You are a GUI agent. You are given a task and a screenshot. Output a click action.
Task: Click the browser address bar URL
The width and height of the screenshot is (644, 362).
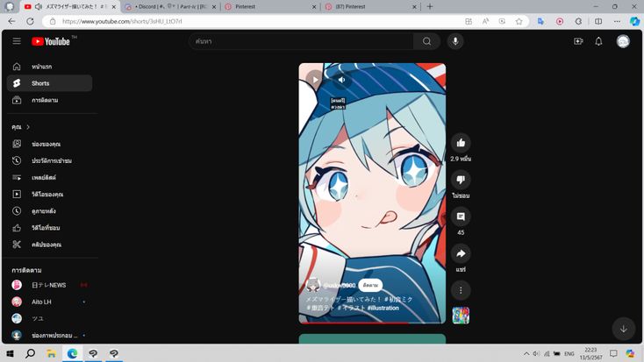tap(122, 21)
